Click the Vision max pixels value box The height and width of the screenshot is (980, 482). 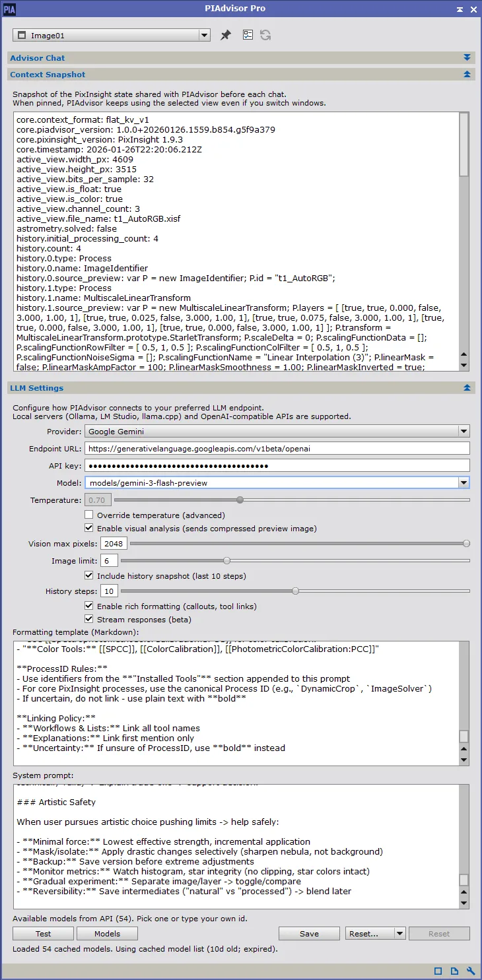(114, 544)
